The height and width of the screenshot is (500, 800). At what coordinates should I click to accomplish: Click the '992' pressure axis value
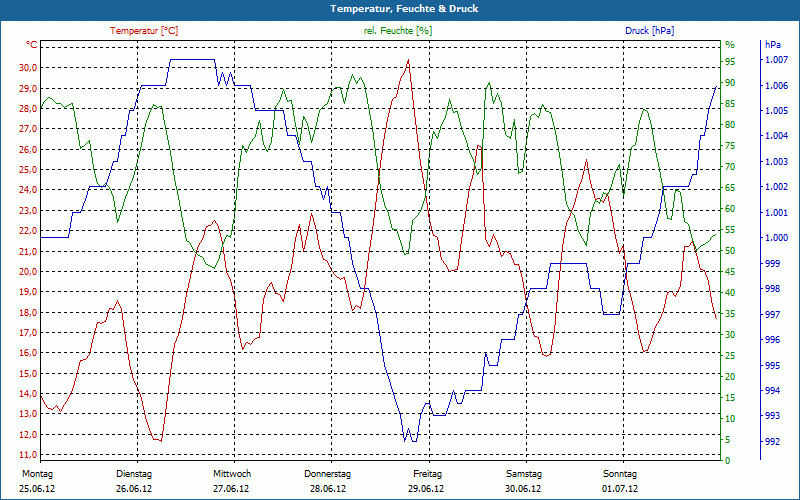tap(771, 441)
